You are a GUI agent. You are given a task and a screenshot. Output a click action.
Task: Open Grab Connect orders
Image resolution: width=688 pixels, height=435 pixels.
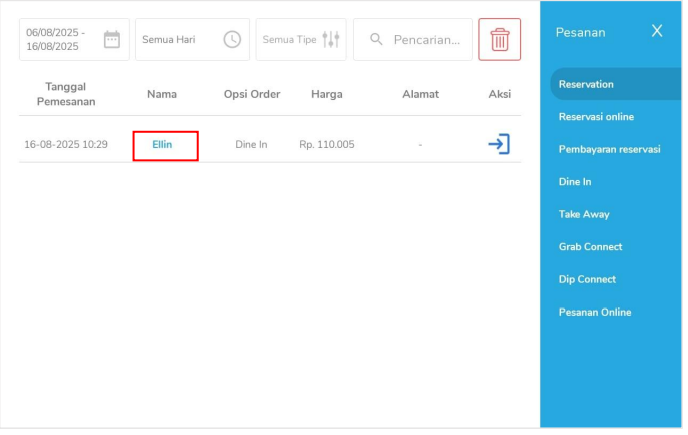[590, 247]
